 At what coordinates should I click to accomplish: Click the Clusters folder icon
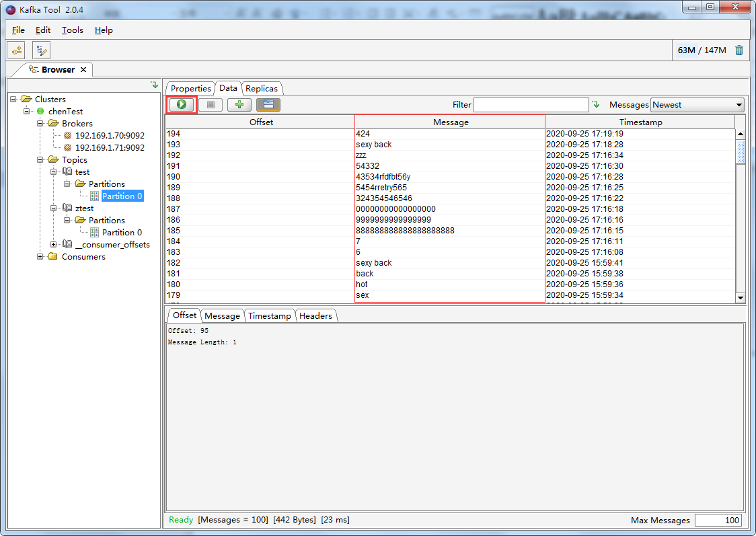(x=26, y=99)
